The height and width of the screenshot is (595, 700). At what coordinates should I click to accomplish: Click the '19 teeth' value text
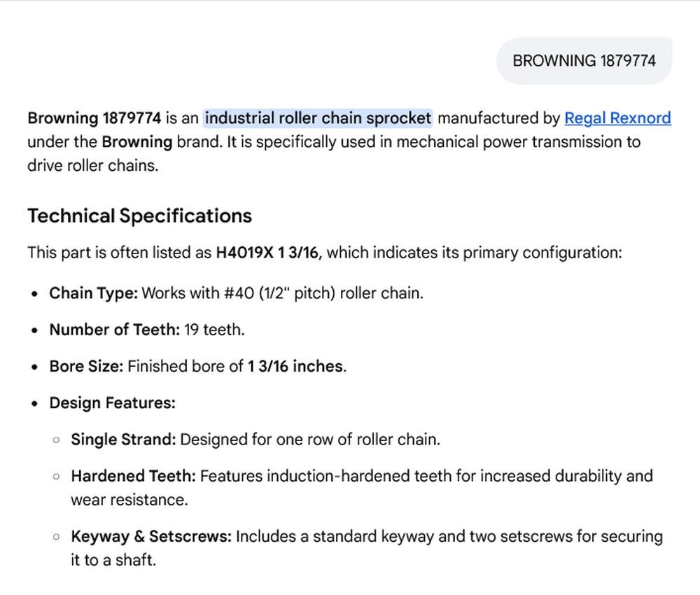213,330
